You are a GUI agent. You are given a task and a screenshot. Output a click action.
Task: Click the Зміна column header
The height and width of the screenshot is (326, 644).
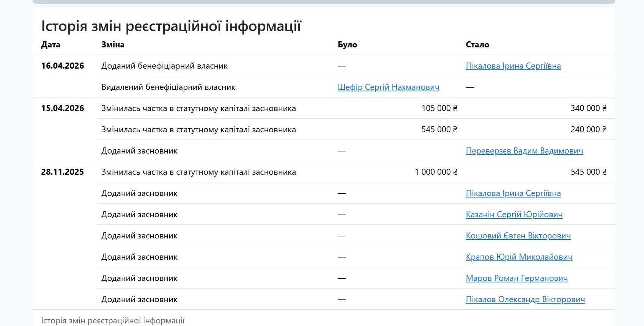pyautogui.click(x=113, y=45)
